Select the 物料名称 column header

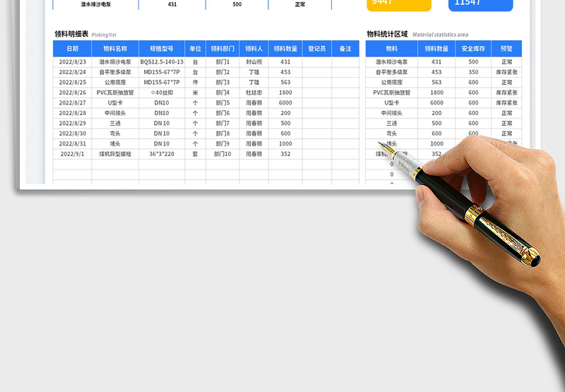(115, 49)
